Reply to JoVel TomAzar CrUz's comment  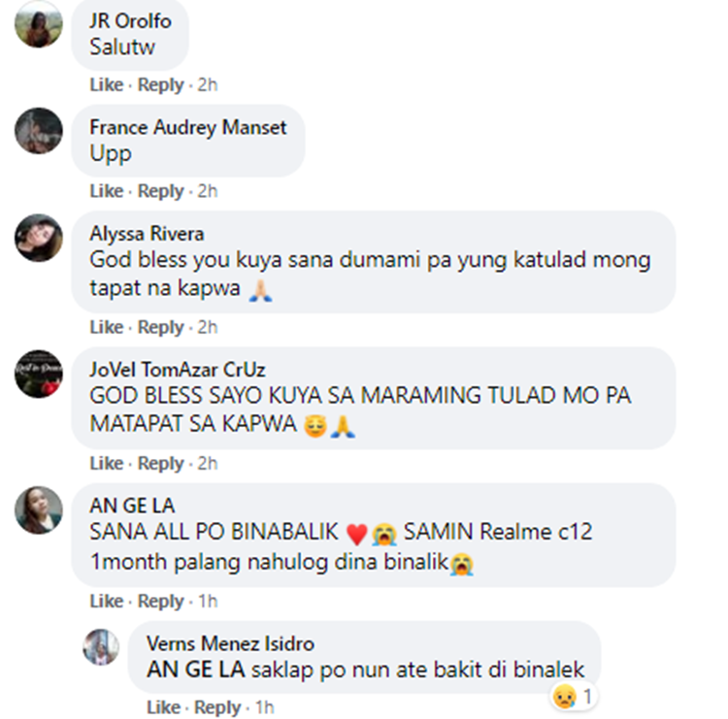coord(160,463)
